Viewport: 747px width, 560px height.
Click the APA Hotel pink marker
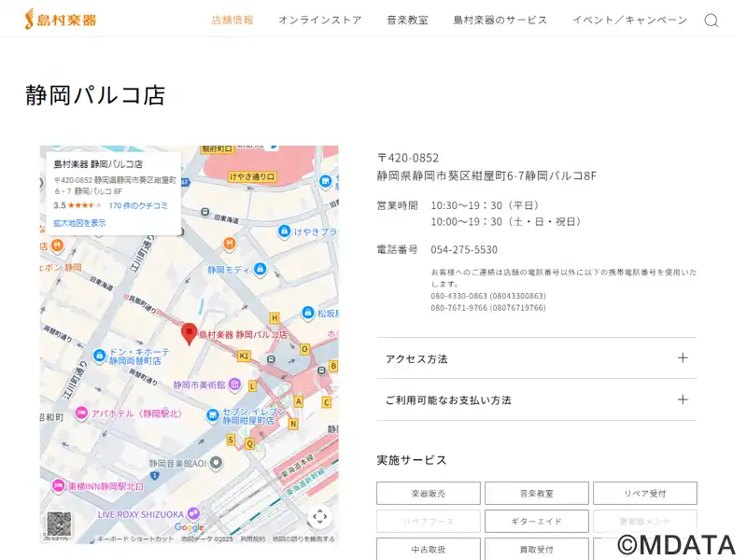pos(82,413)
